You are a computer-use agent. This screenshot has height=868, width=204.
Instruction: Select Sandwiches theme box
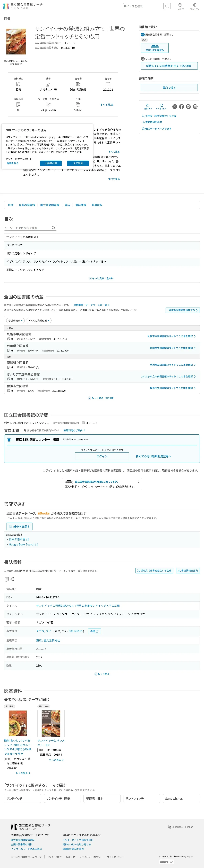(x=181, y=798)
